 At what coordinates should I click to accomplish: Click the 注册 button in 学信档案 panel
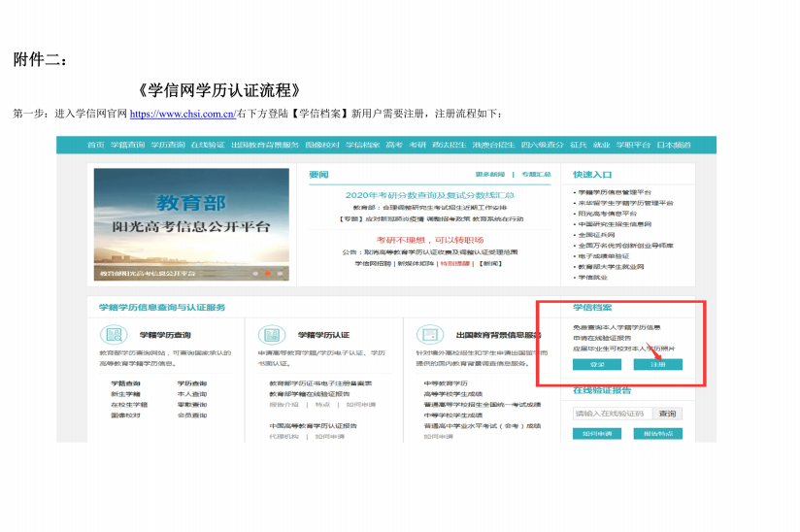pyautogui.click(x=657, y=364)
